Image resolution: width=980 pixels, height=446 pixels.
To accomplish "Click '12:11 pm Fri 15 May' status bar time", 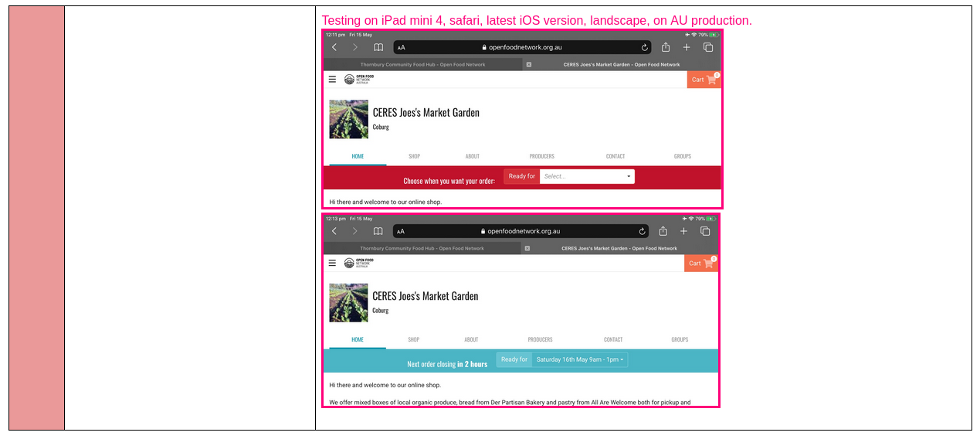I will pos(348,35).
